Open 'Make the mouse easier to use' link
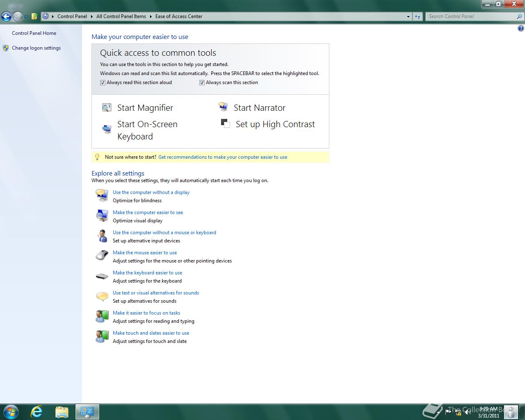 click(x=145, y=252)
